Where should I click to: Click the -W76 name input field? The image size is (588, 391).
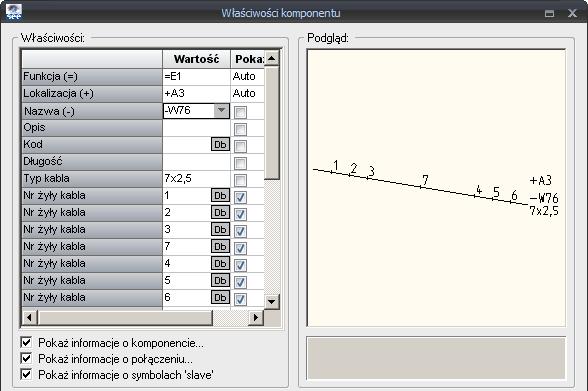pyautogui.click(x=189, y=111)
